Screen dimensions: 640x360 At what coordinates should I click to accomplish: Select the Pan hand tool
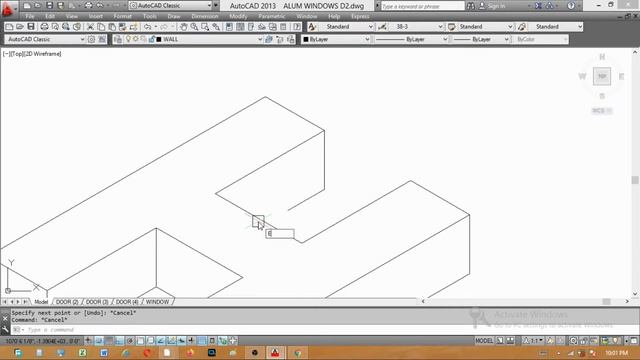click(x=184, y=27)
